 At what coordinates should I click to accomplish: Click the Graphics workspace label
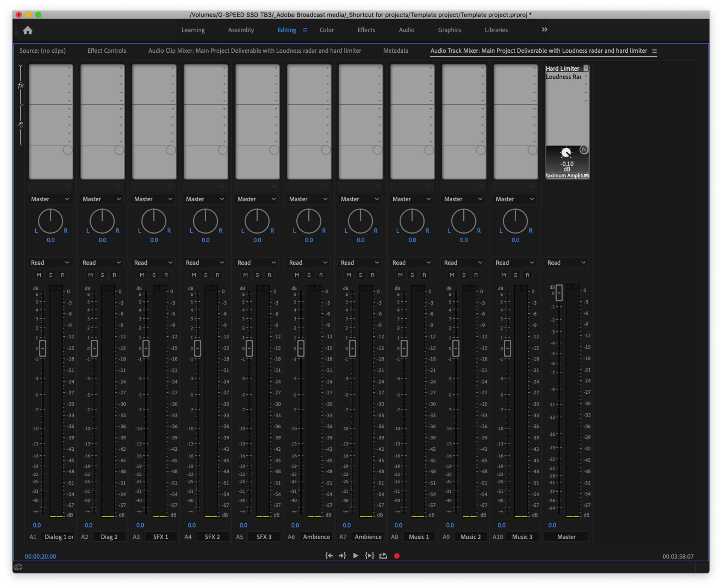click(449, 30)
